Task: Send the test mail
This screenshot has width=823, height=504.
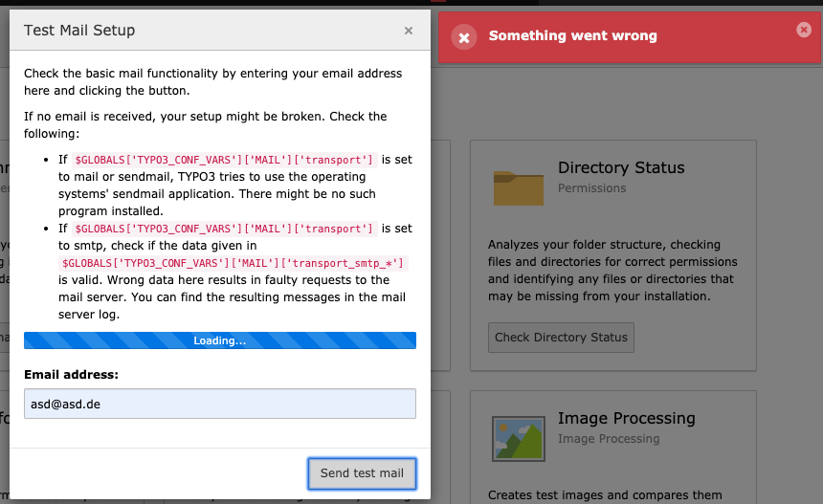Action: [362, 472]
